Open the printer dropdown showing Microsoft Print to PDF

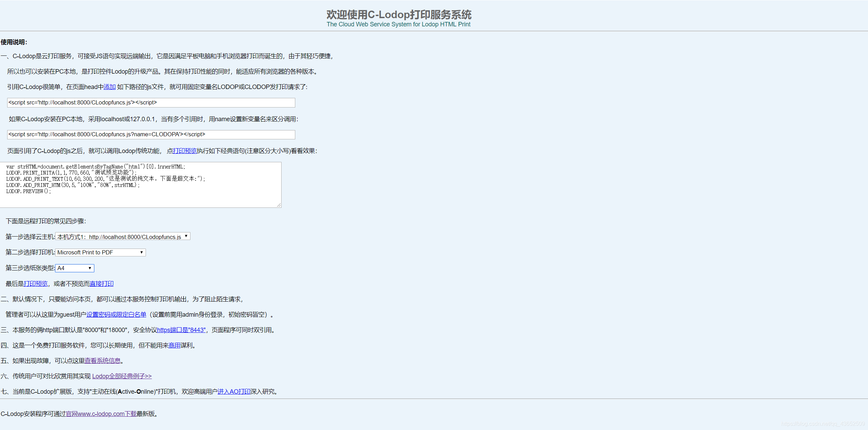pyautogui.click(x=100, y=252)
